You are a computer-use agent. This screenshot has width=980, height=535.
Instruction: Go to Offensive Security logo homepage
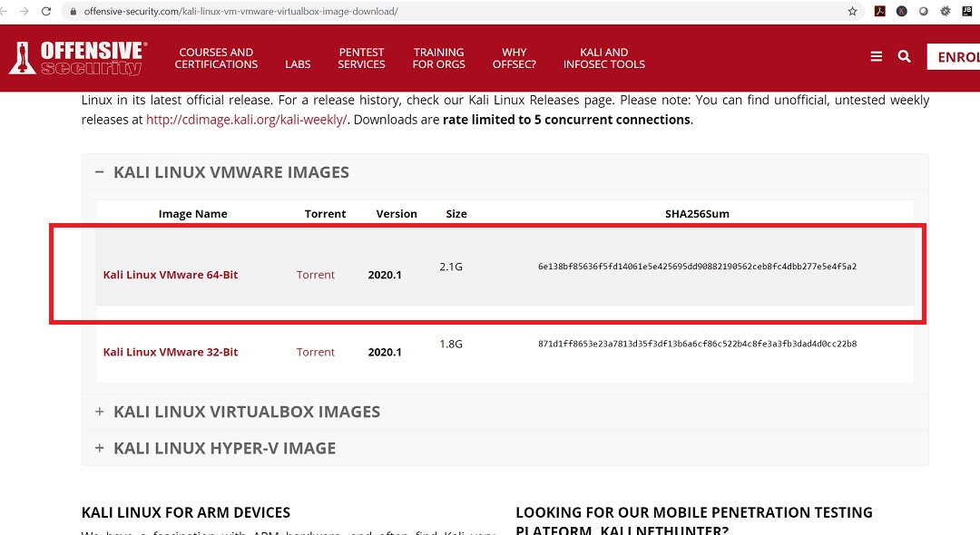(x=78, y=58)
